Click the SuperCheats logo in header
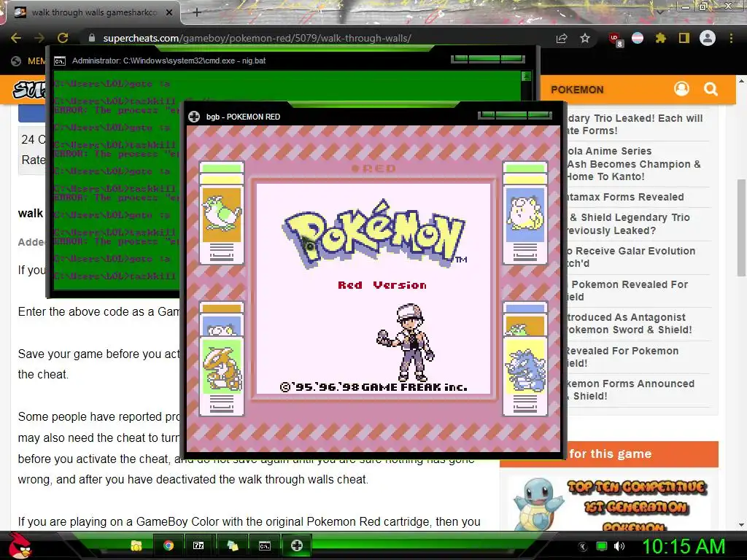The image size is (747, 560). (x=29, y=90)
